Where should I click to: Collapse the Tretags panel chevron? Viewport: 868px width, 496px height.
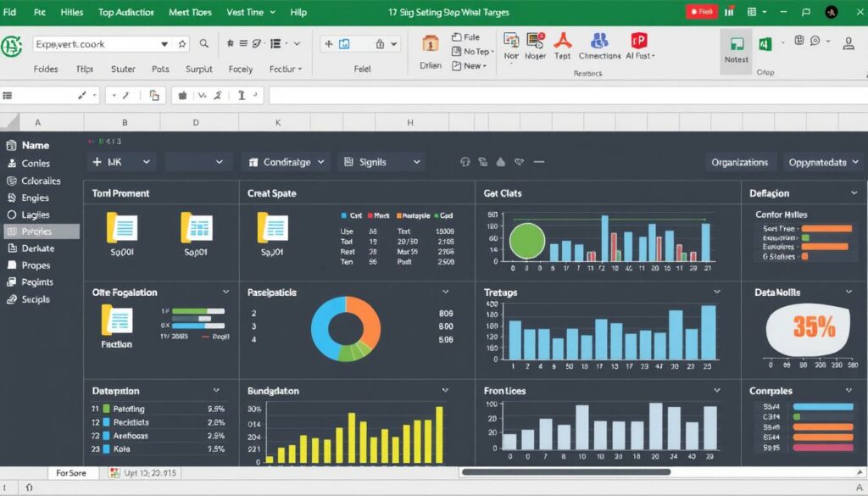[x=717, y=292]
